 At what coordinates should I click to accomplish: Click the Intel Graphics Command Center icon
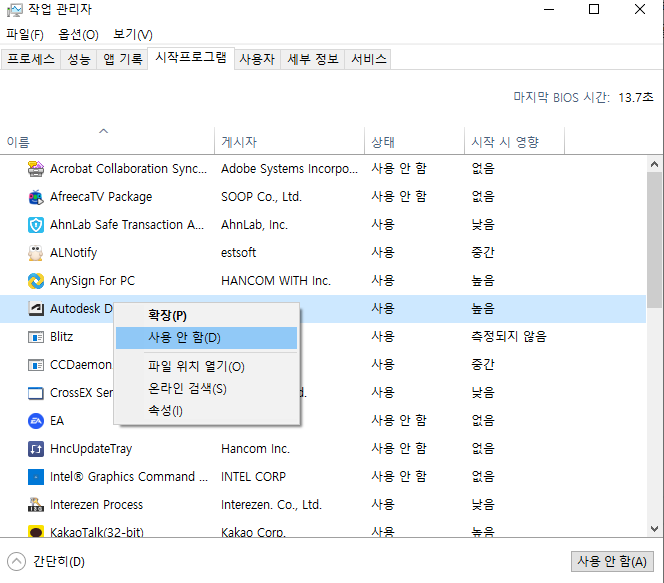(36, 477)
